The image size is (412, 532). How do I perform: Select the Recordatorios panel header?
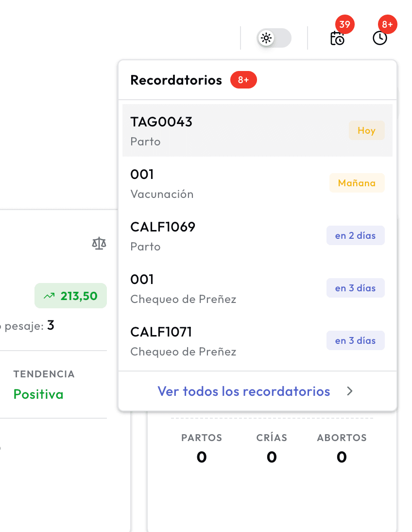tap(176, 79)
